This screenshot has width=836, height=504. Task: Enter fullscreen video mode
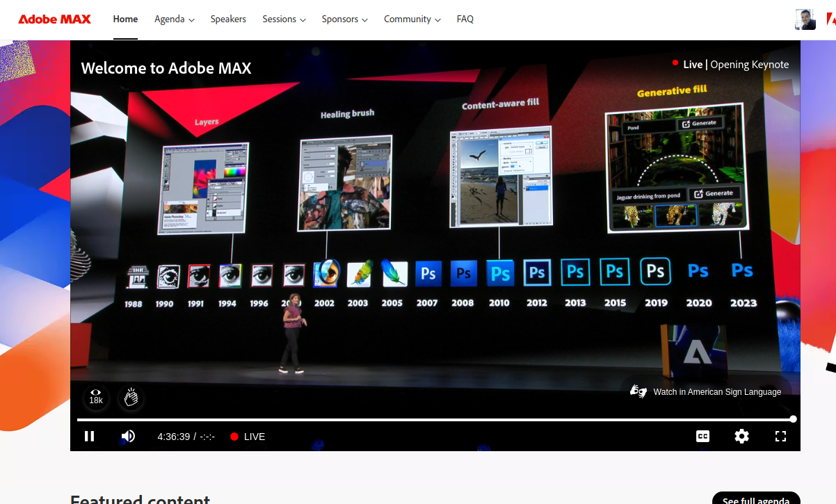pyautogui.click(x=780, y=437)
